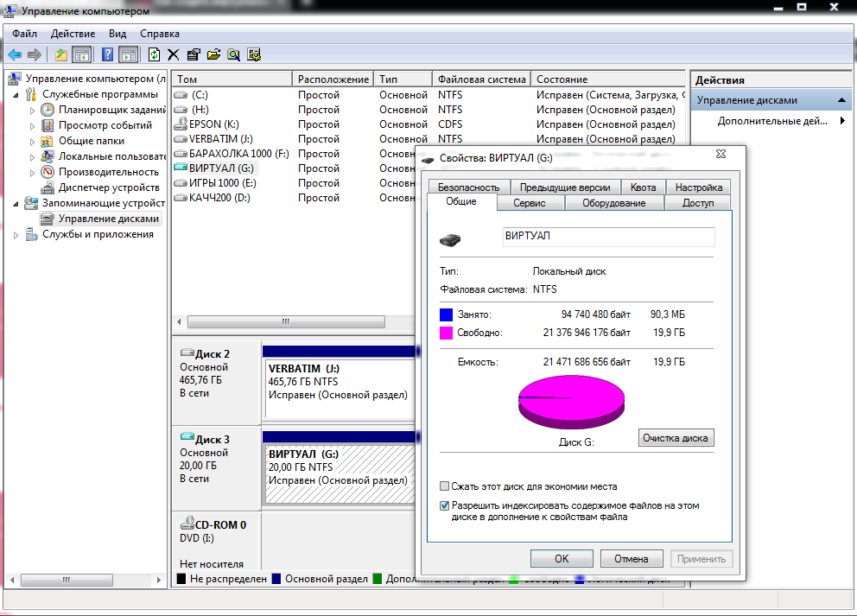Click the blue Занято color swatch
This screenshot has height=616, width=857.
(446, 314)
